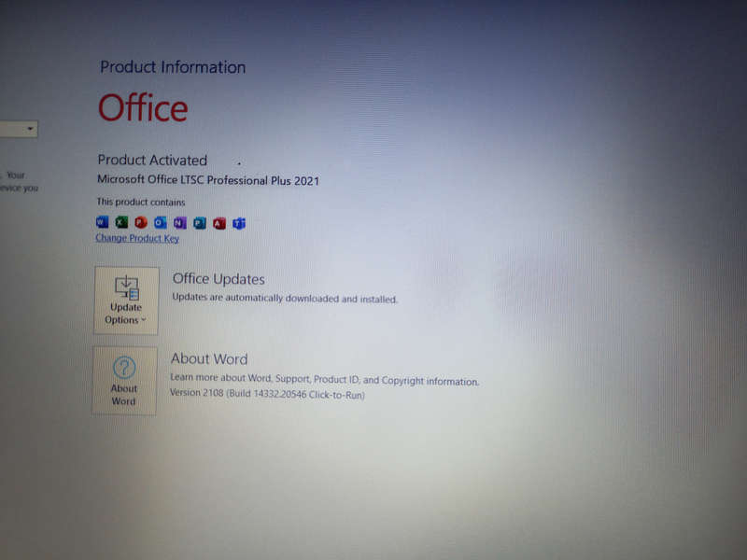The width and height of the screenshot is (747, 560).
Task: Click the 'Product Activated' text
Action: pos(152,160)
